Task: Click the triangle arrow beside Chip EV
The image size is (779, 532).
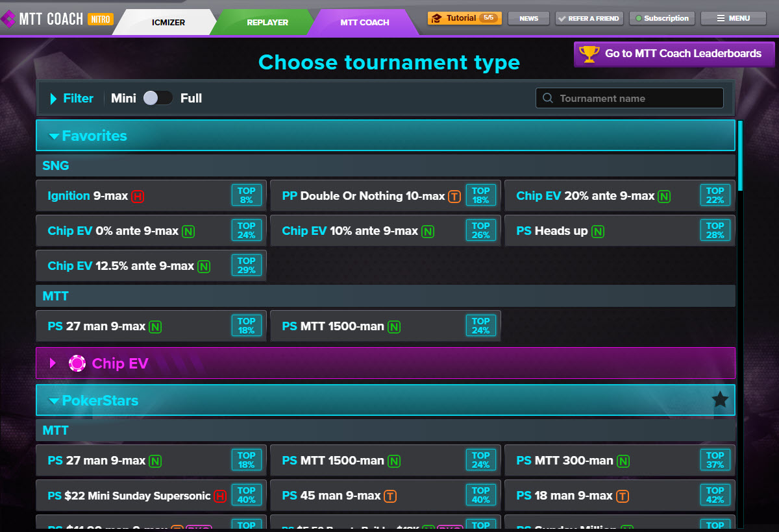Action: click(53, 363)
